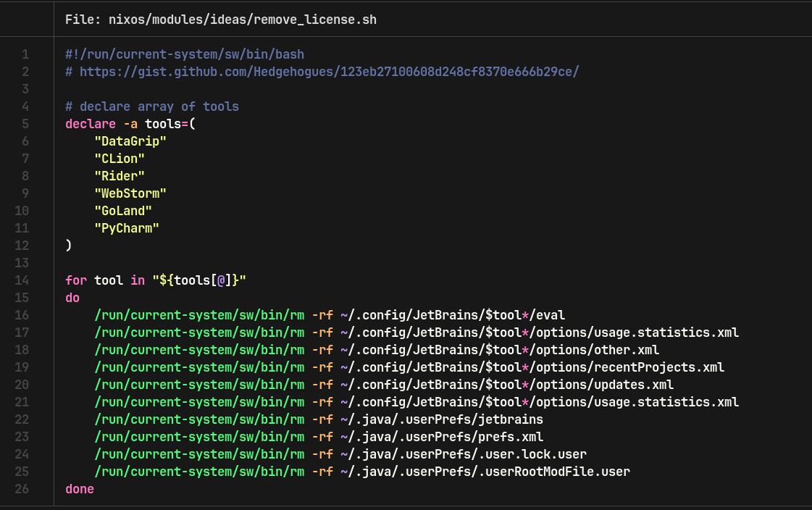This screenshot has height=510, width=812.
Task: Click line number 26 in the gutter
Action: [22, 489]
